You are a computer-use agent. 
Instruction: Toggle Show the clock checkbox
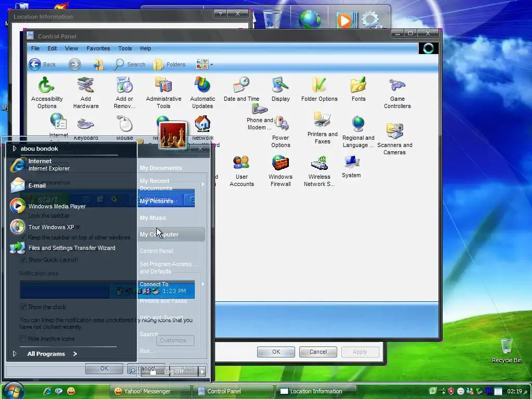pyautogui.click(x=23, y=307)
